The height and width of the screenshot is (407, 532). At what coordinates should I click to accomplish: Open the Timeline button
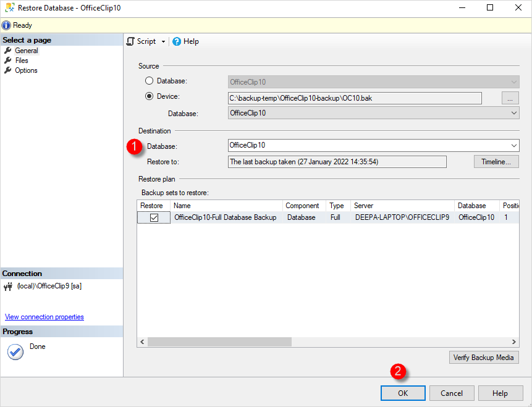pyautogui.click(x=496, y=162)
